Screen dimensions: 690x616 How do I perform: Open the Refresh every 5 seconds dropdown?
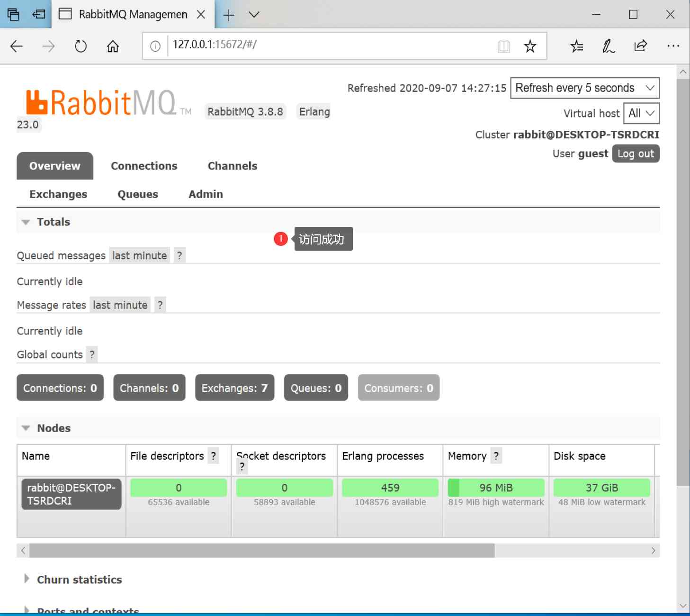[x=585, y=88]
